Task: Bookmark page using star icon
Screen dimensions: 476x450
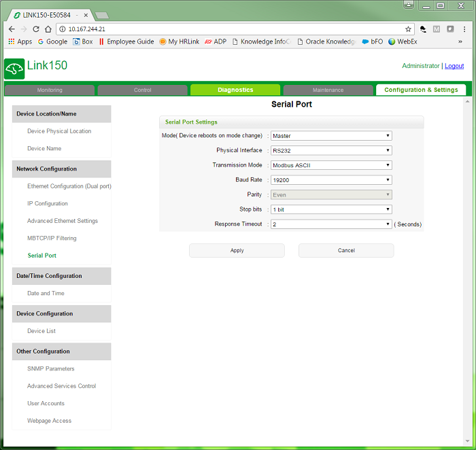Action: (408, 29)
